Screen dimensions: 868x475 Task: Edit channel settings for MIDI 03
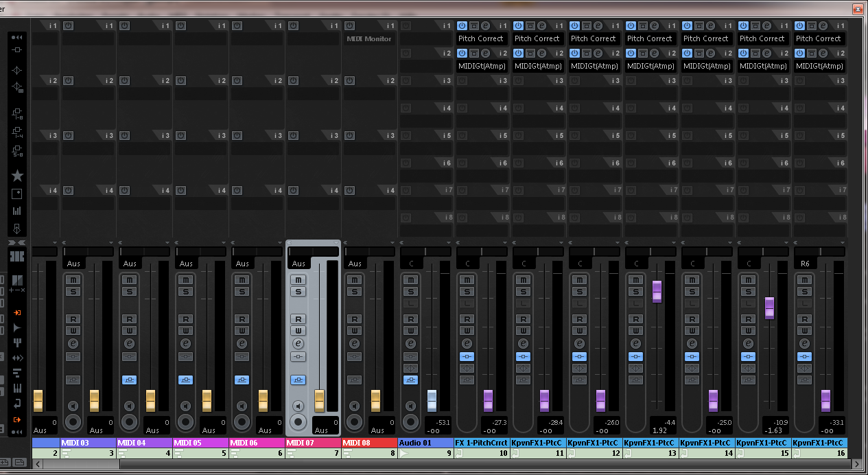tap(73, 343)
